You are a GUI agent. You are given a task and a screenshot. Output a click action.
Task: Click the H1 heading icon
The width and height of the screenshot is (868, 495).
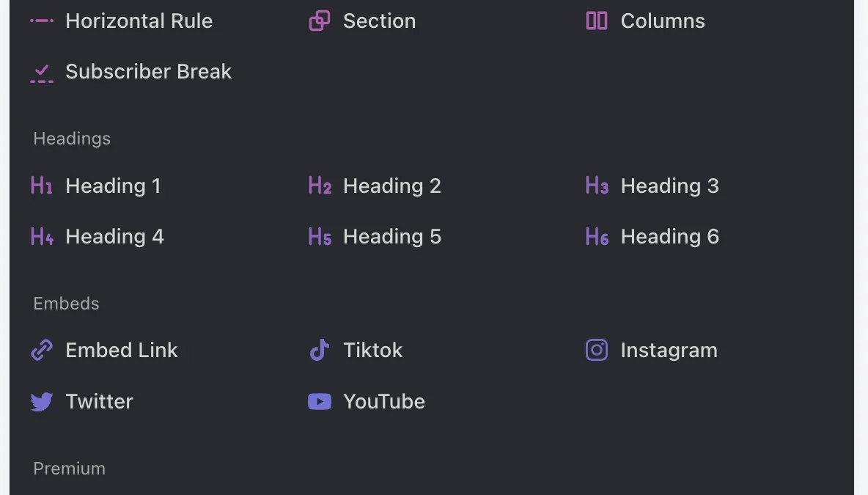pyautogui.click(x=42, y=186)
